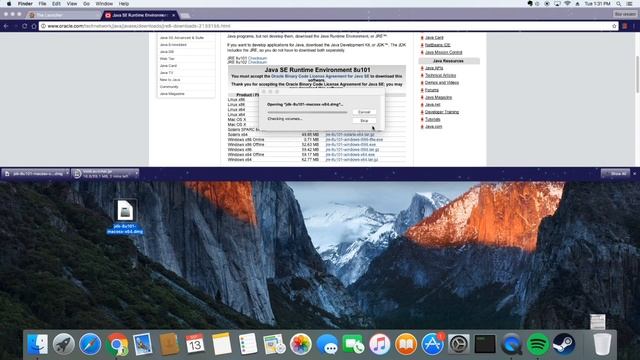The height and width of the screenshot is (360, 640).
Task: Switch to Java SE Runtime Environment tab
Action: click(x=139, y=15)
